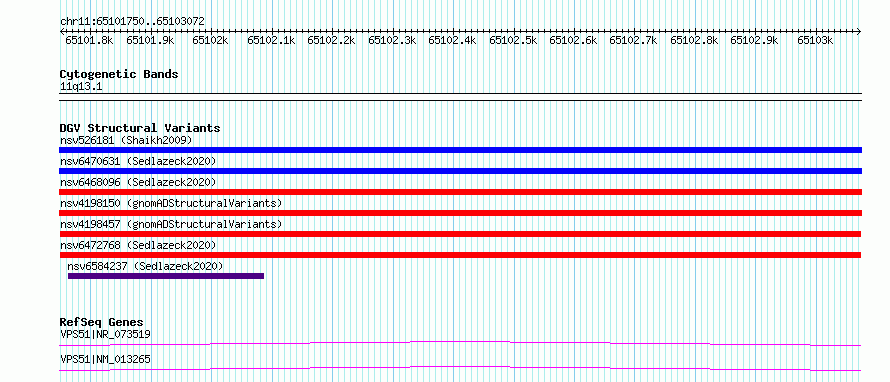Click the nsv526181 (Shaikh2009) variant label
The image size is (890, 382).
(126, 140)
